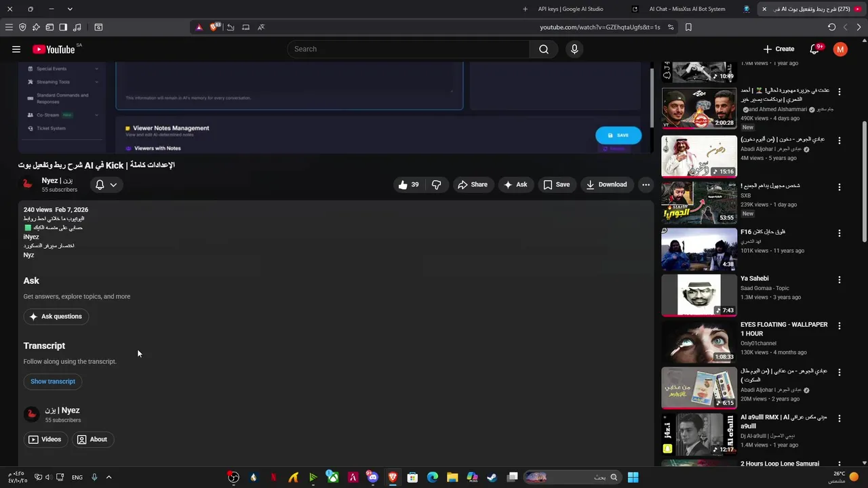Image resolution: width=868 pixels, height=488 pixels.
Task: Click Nyez channel avatar beside the video title
Action: 28,184
